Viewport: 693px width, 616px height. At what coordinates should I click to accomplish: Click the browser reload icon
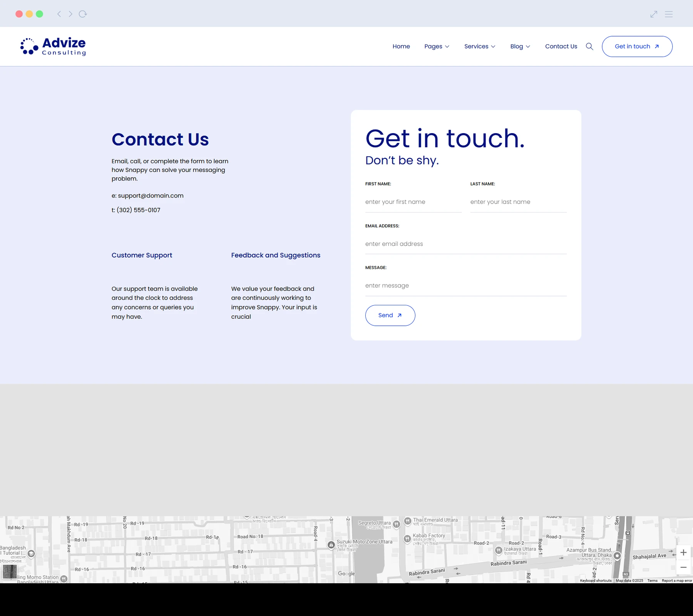click(x=83, y=14)
